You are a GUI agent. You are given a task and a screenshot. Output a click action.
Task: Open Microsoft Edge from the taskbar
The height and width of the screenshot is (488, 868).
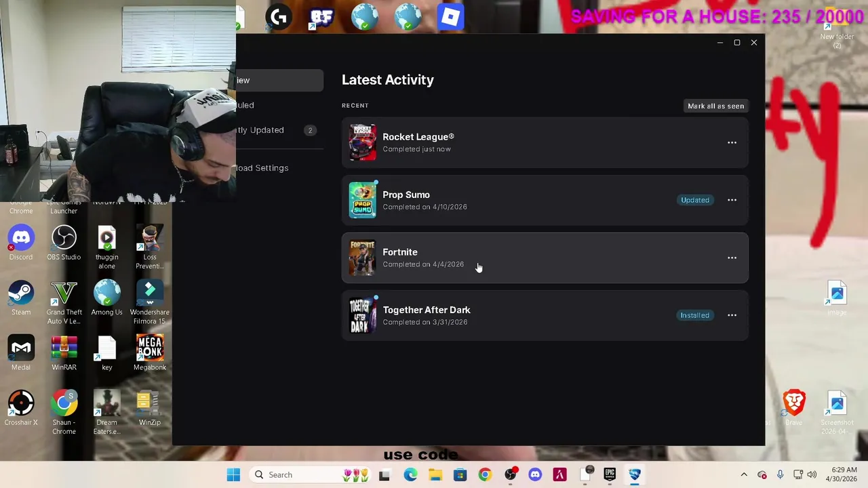tap(410, 474)
